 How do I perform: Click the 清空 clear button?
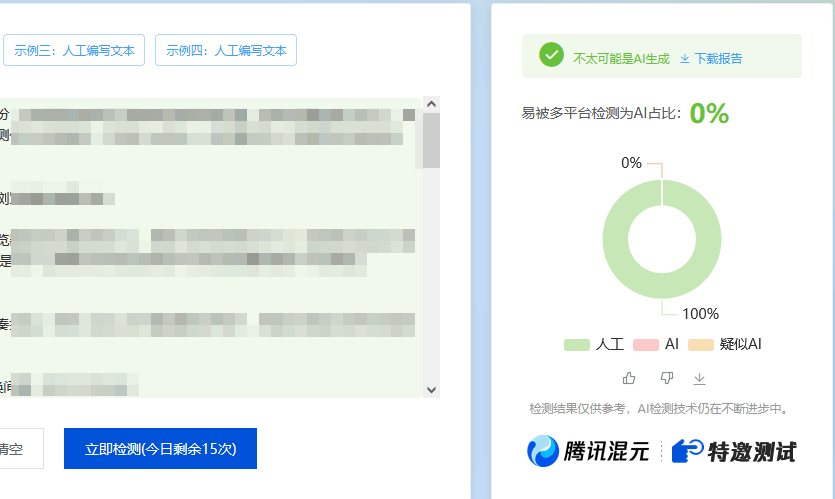click(x=20, y=448)
